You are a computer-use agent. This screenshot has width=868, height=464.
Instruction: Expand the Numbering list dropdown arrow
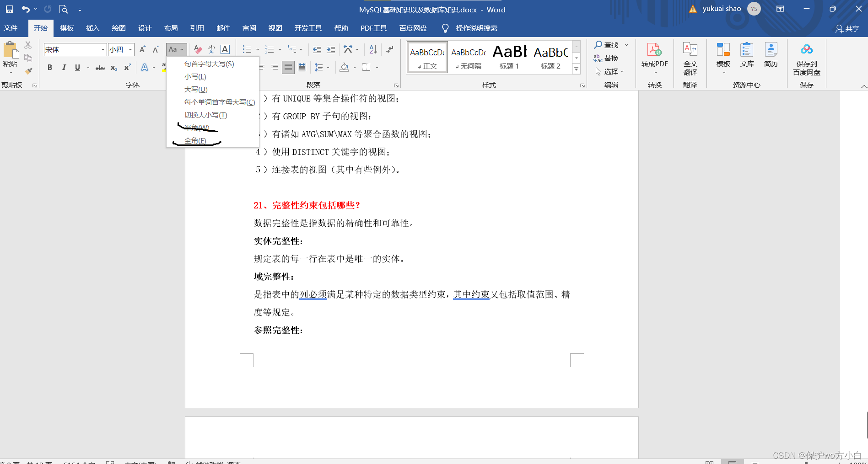[x=280, y=49]
